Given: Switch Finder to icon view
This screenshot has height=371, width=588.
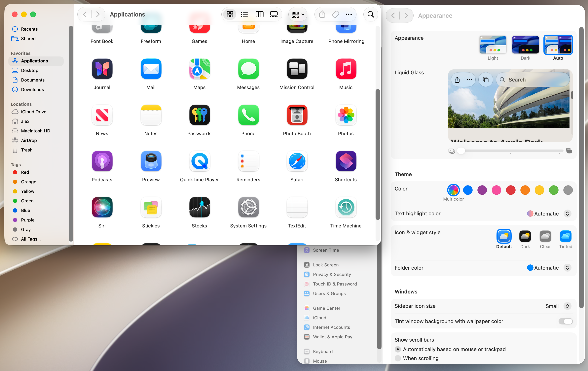Looking at the screenshot, I should pos(230,14).
